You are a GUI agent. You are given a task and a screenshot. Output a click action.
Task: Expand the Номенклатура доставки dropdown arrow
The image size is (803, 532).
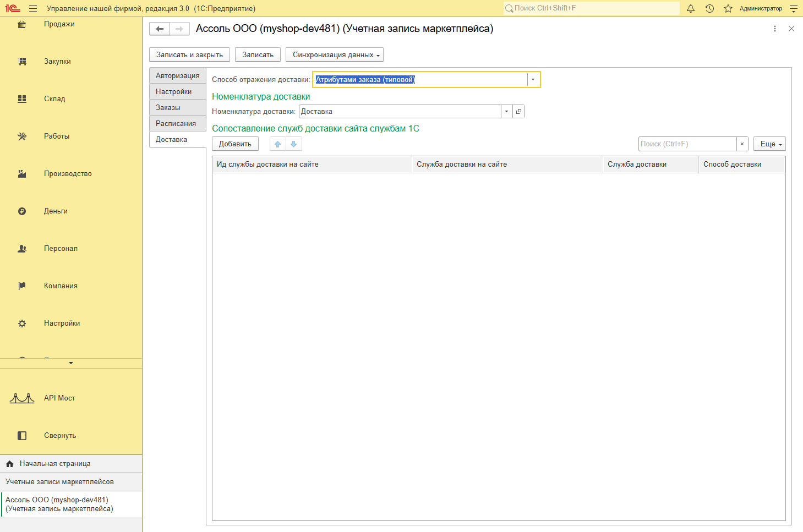click(x=506, y=112)
